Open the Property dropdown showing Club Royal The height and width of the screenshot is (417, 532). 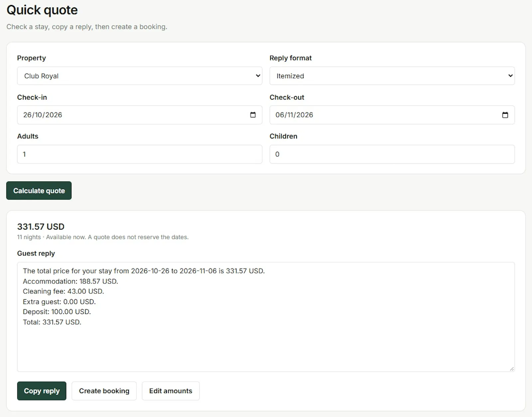pos(140,76)
